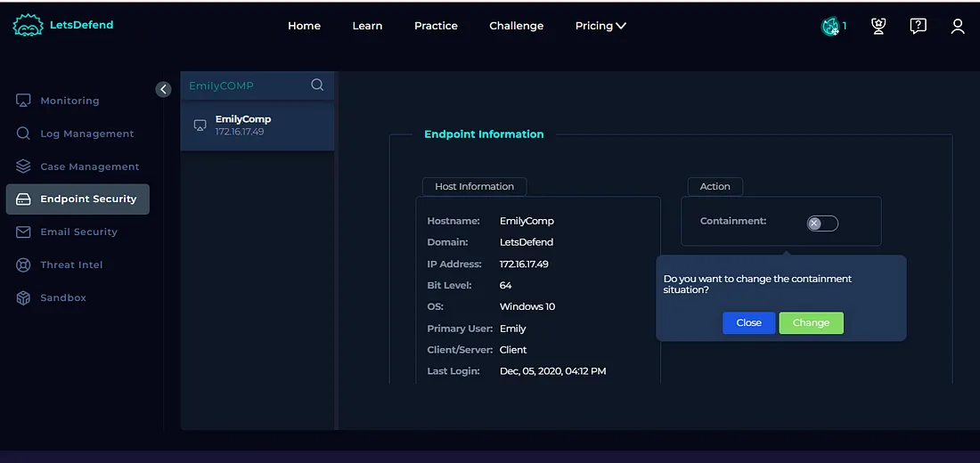Open Email Security envelope icon
Image resolution: width=980 pixels, height=463 pixels.
23,231
